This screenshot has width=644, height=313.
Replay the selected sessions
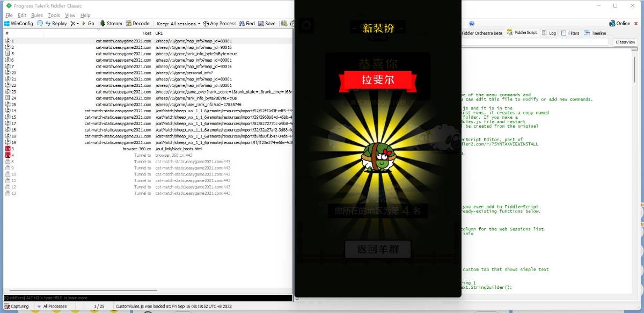pyautogui.click(x=56, y=24)
